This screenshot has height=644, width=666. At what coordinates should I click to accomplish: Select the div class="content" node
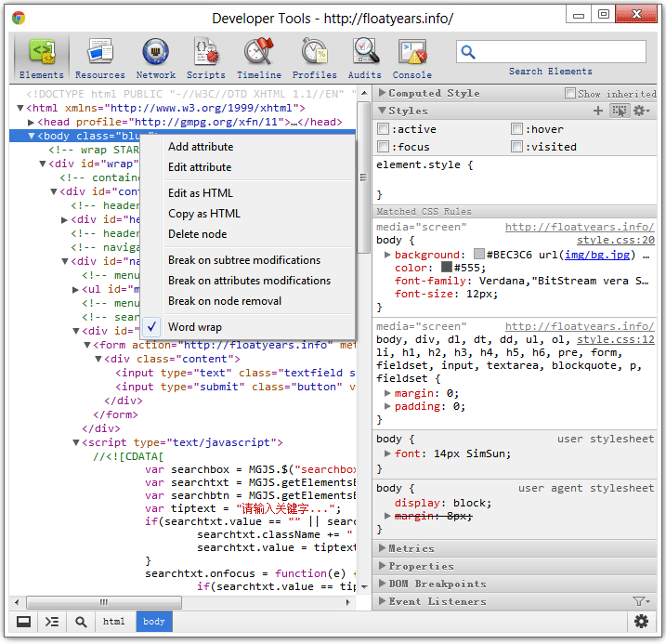[x=172, y=359]
